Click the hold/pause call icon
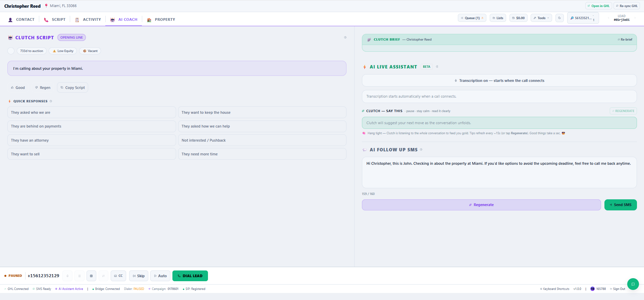The image size is (644, 300). pyautogui.click(x=79, y=276)
